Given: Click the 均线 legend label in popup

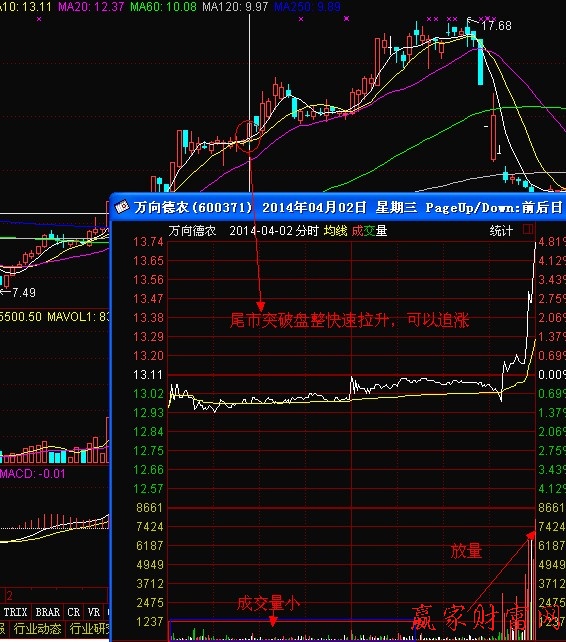Looking at the screenshot, I should click(x=335, y=231).
